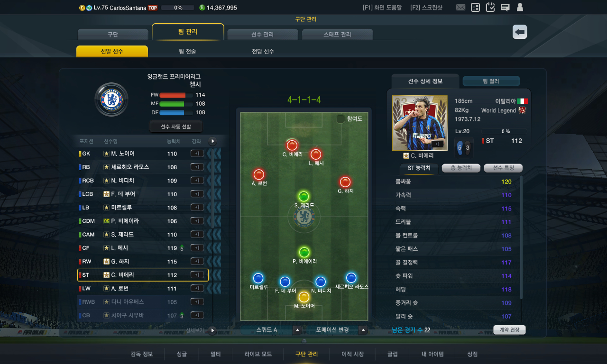Switch to the 선수 관리 tab

coord(263,35)
